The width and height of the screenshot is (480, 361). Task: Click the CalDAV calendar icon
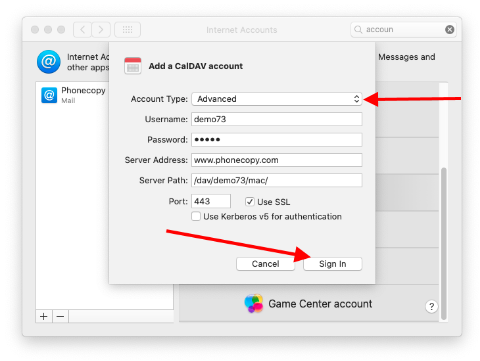[133, 66]
